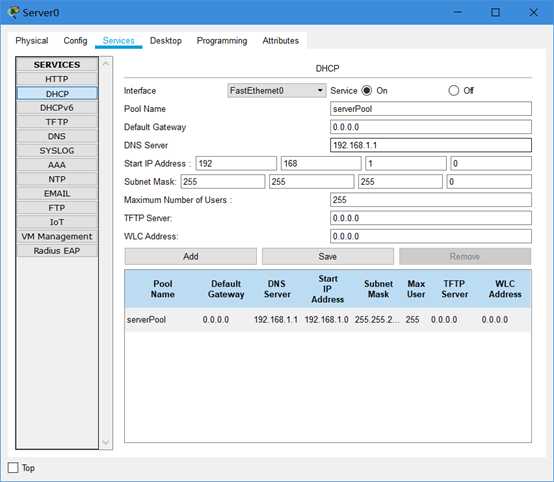
Task: Open the Services tab
Action: (119, 41)
